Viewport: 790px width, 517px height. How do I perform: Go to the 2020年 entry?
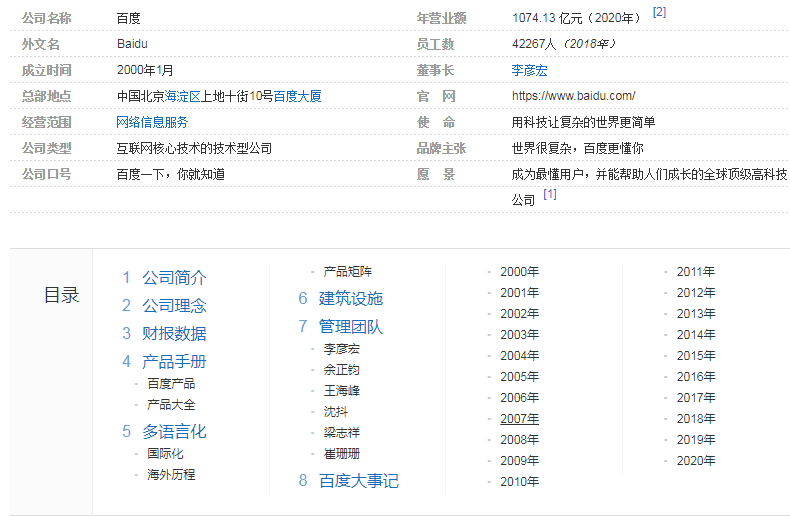click(x=696, y=461)
